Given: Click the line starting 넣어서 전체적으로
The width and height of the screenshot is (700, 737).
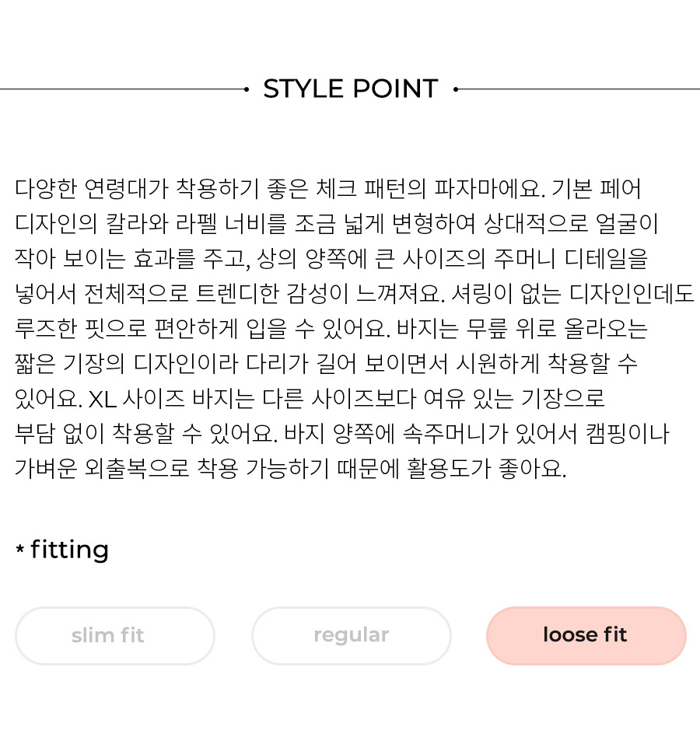Looking at the screenshot, I should pyautogui.click(x=354, y=293).
